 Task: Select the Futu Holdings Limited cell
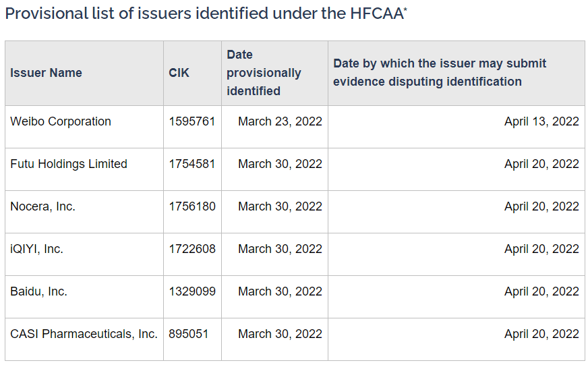(84, 169)
